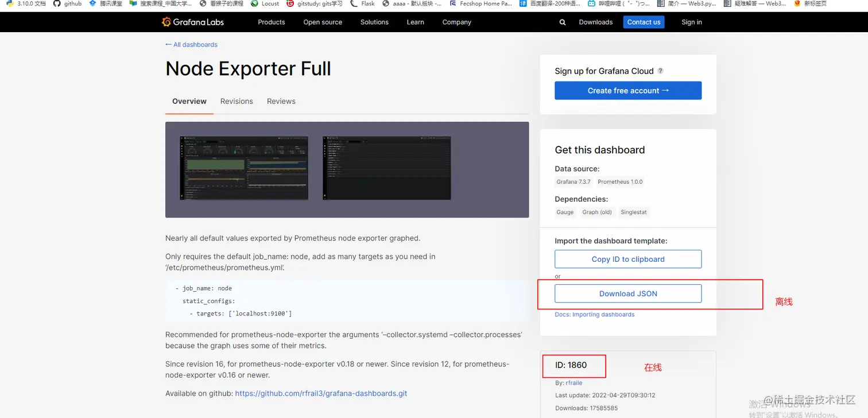Open the Products menu

(x=272, y=22)
